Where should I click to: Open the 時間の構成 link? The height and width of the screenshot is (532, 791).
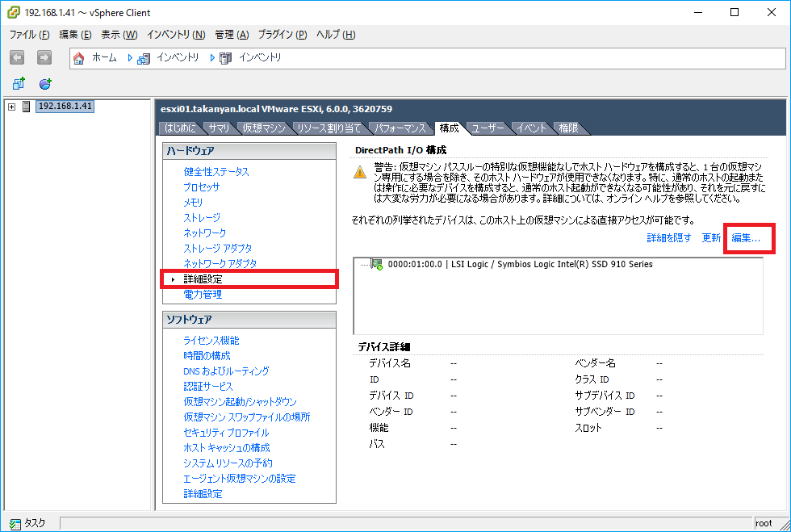click(207, 356)
